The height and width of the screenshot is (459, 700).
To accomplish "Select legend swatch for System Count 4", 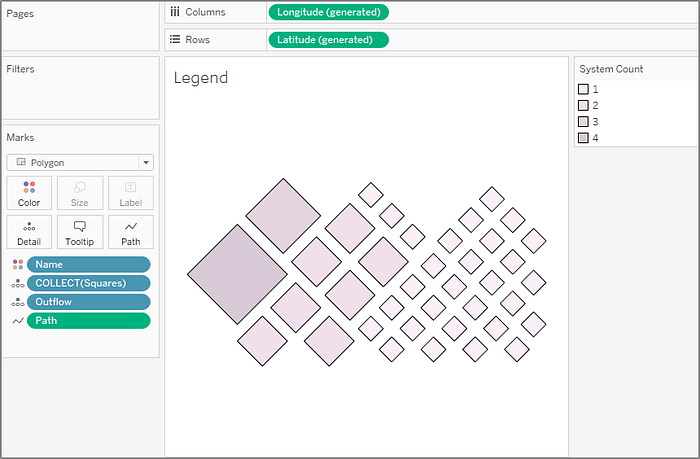I will (x=583, y=138).
